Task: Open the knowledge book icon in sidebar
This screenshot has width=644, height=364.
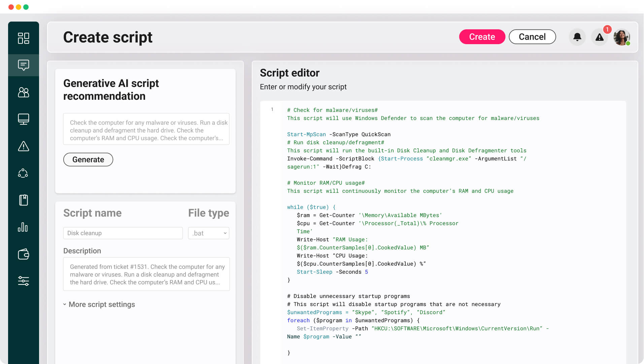Action: coord(23,200)
